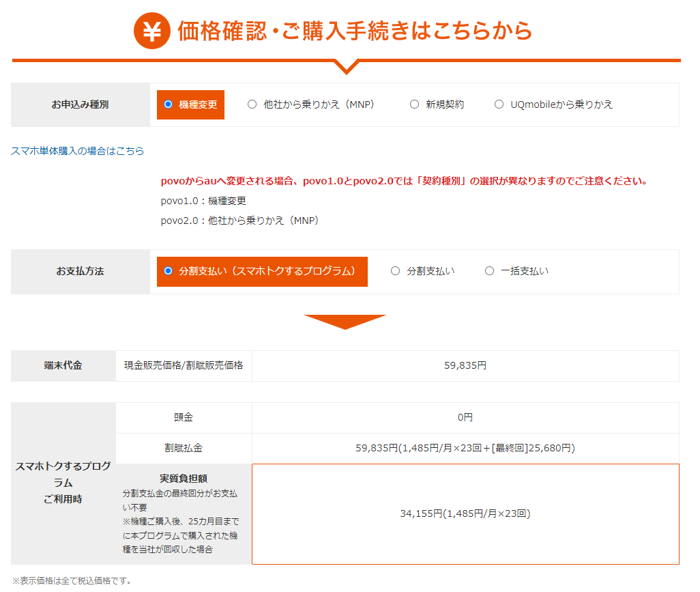Click the highlighted 34,155円 実質負担額 cell
This screenshot has width=700, height=592.
point(465,514)
